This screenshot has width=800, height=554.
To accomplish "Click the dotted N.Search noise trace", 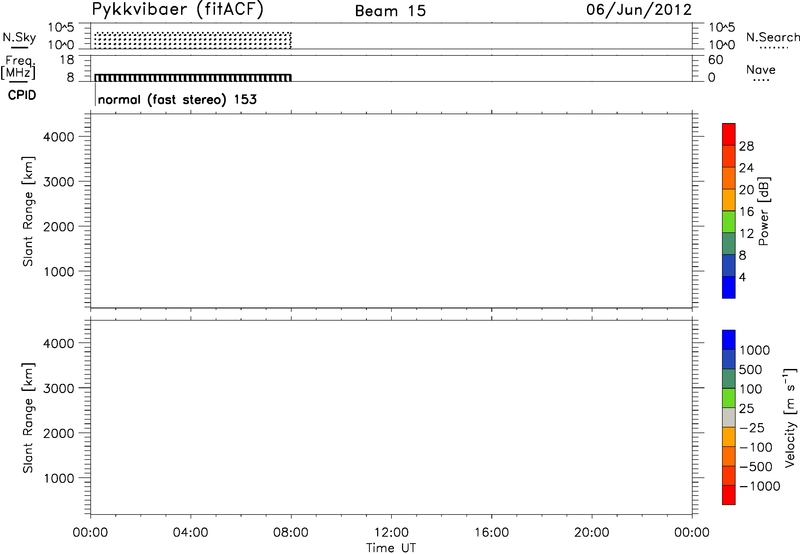I will click(192, 40).
